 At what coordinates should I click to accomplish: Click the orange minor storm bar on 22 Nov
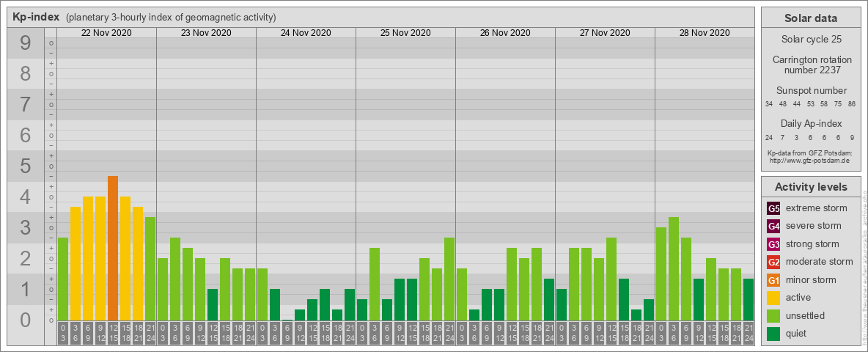(x=113, y=248)
